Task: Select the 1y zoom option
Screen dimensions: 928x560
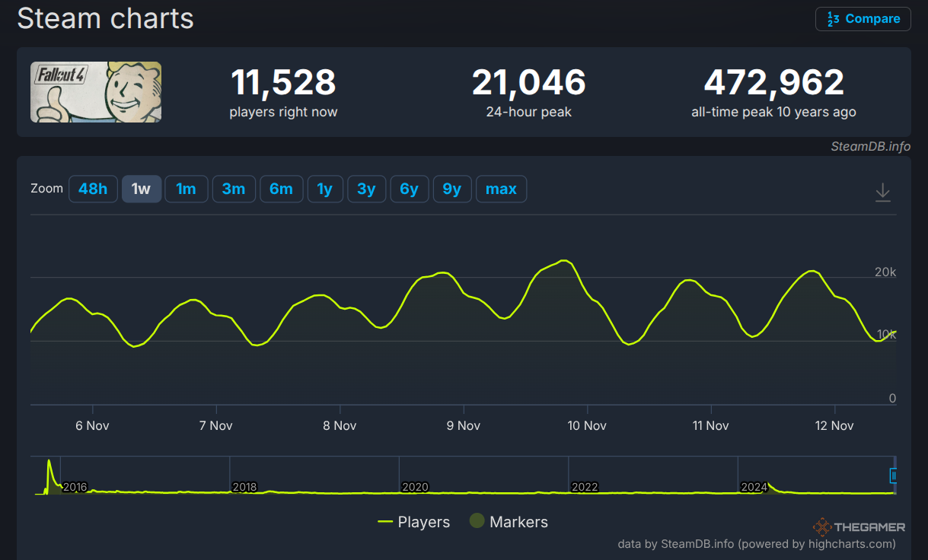Action: [325, 189]
